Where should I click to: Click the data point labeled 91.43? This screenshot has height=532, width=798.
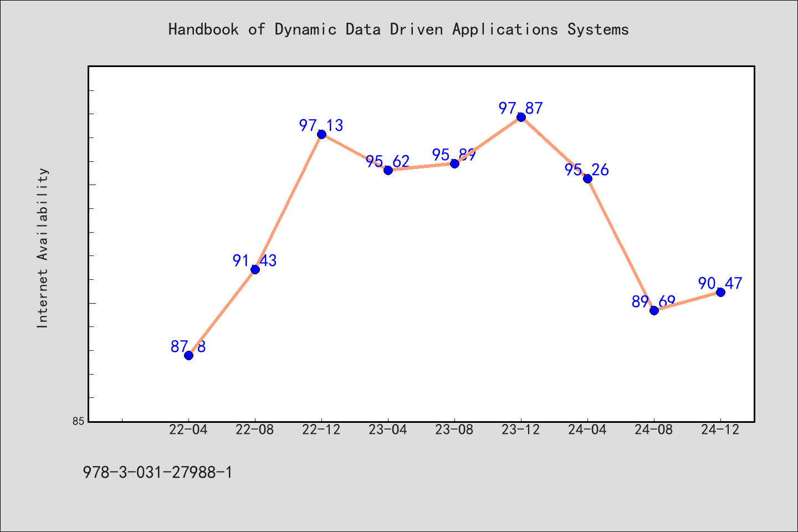click(x=255, y=269)
